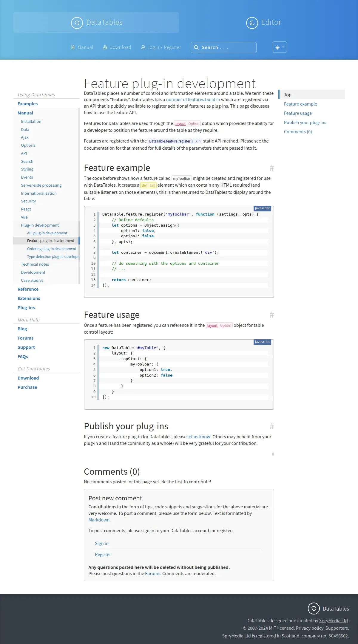Viewport: 358px width, 644px height.
Task: Open the FAQs link in sidebar
Action: 23,357
